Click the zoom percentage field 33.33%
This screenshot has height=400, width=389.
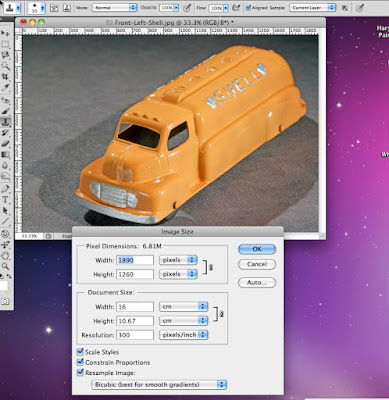(x=29, y=236)
